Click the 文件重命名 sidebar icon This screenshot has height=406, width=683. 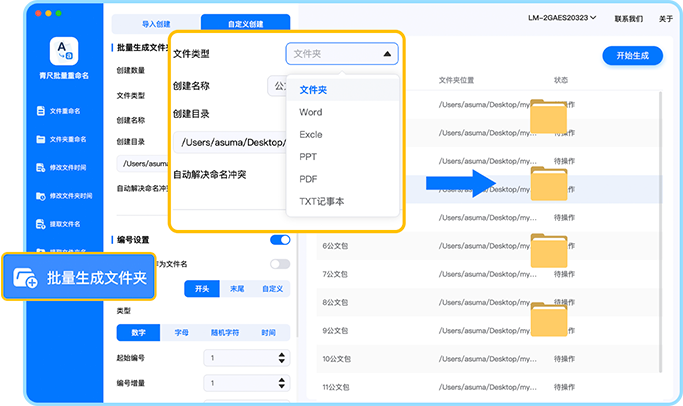click(41, 111)
